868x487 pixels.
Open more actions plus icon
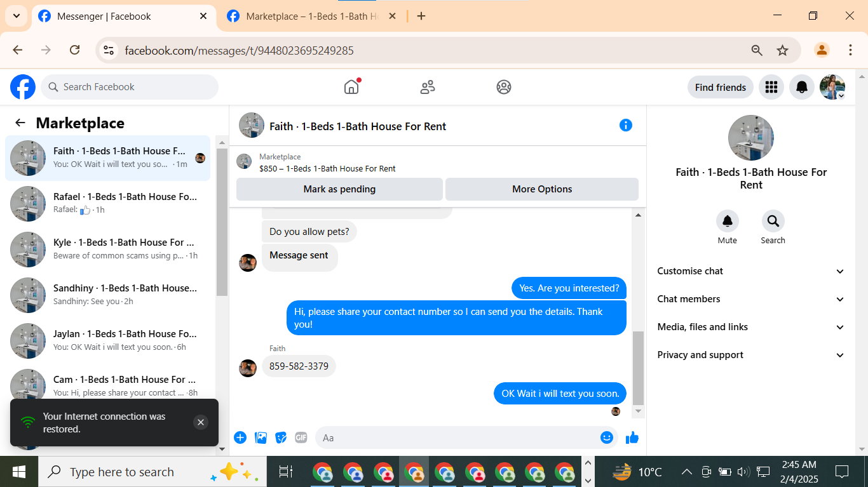tap(240, 437)
